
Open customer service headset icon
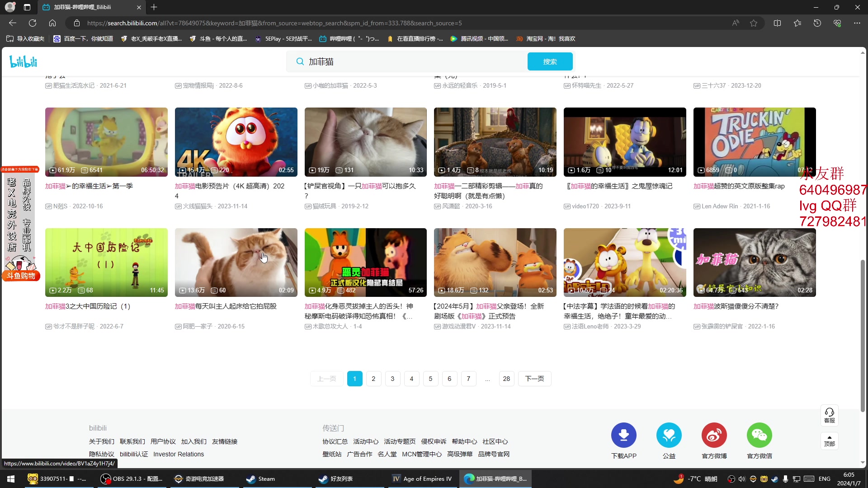(829, 415)
